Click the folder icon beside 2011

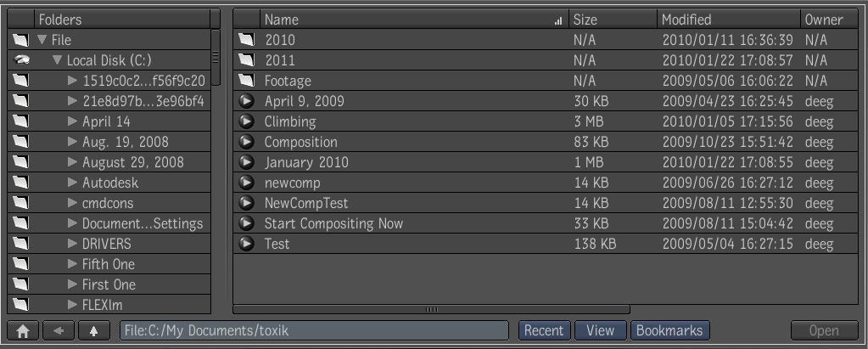(x=246, y=59)
